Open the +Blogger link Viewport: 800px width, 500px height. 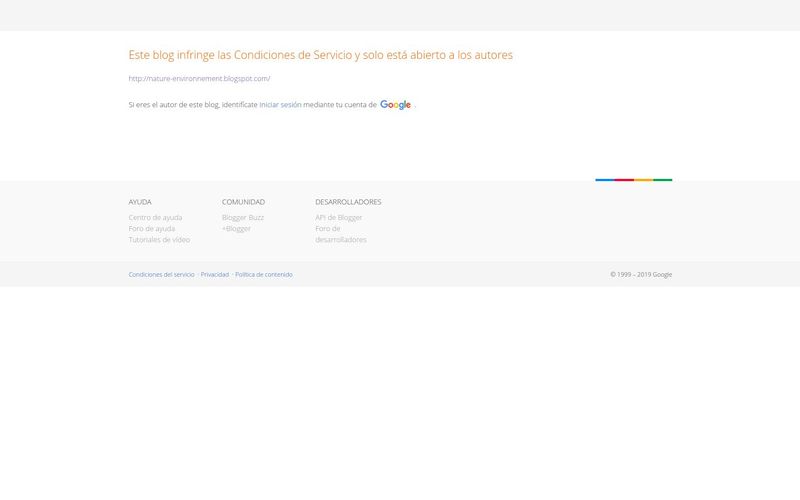(236, 229)
